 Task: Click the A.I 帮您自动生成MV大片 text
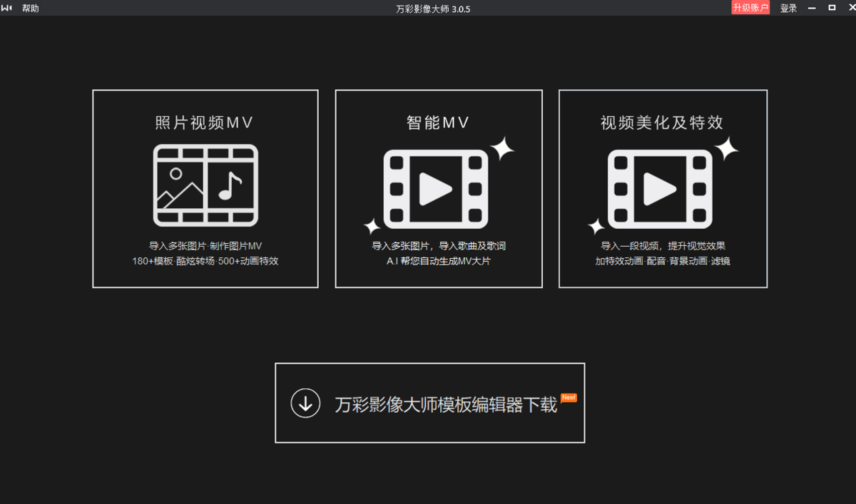[x=439, y=261]
